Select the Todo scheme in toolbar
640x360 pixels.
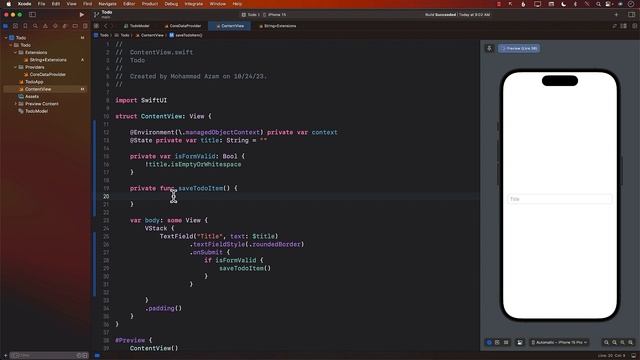(250, 15)
